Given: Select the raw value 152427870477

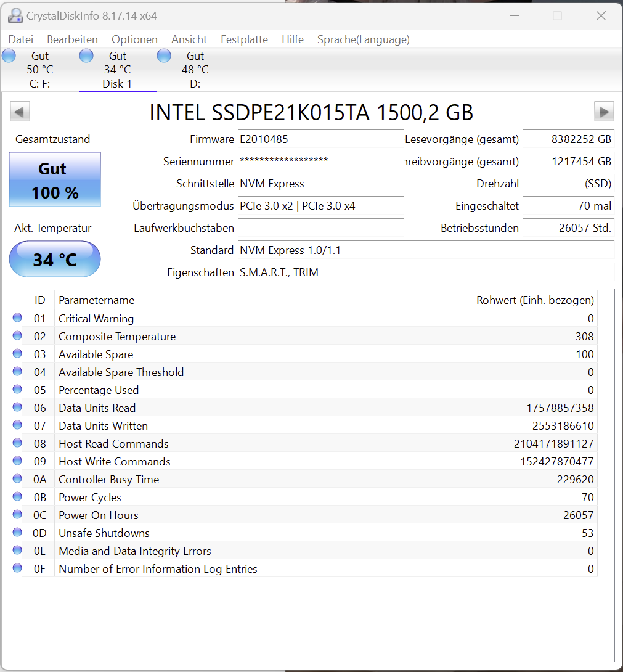Looking at the screenshot, I should click(x=557, y=462).
